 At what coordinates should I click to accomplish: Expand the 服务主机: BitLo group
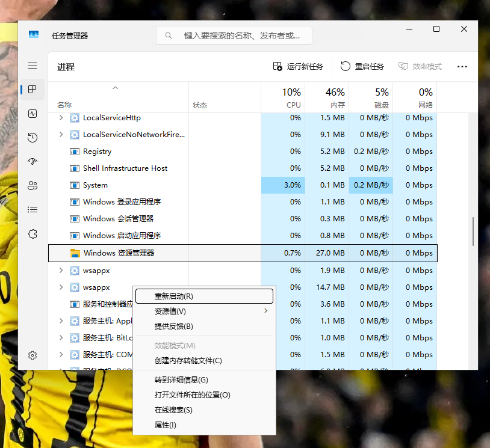click(61, 338)
